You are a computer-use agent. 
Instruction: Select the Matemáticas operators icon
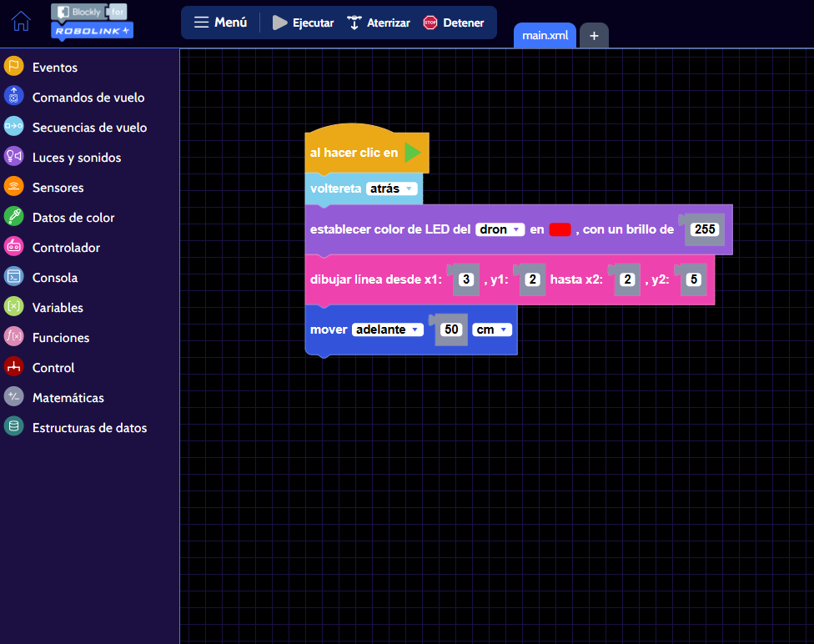14,397
